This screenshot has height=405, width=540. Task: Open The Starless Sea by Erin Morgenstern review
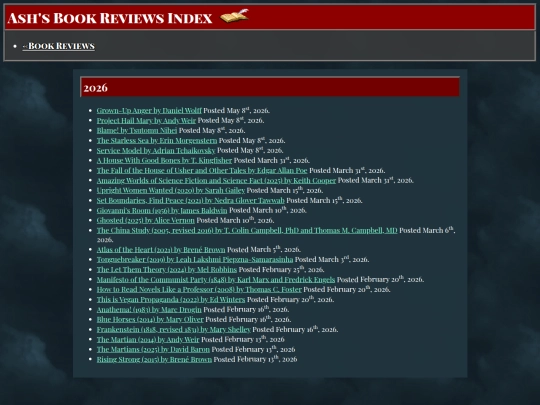tap(157, 141)
